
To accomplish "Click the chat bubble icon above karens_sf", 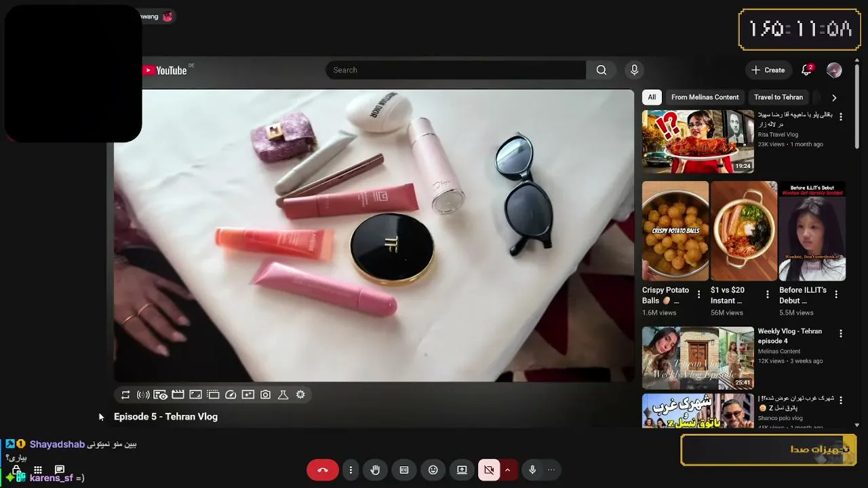I will click(x=60, y=470).
